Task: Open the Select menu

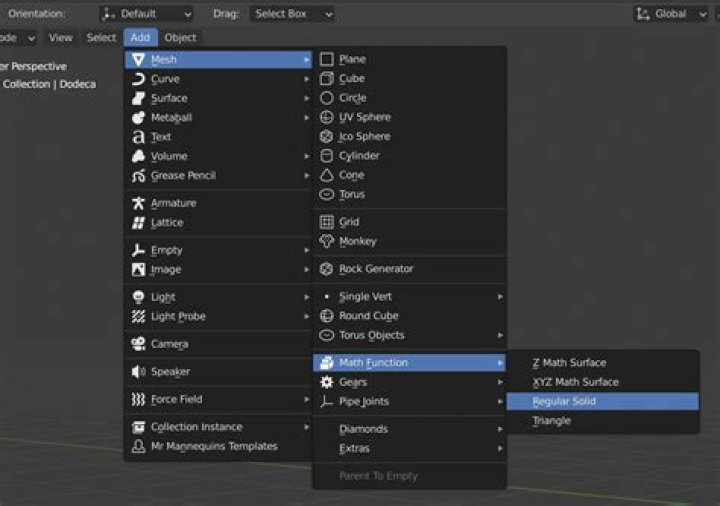Action: (x=101, y=38)
